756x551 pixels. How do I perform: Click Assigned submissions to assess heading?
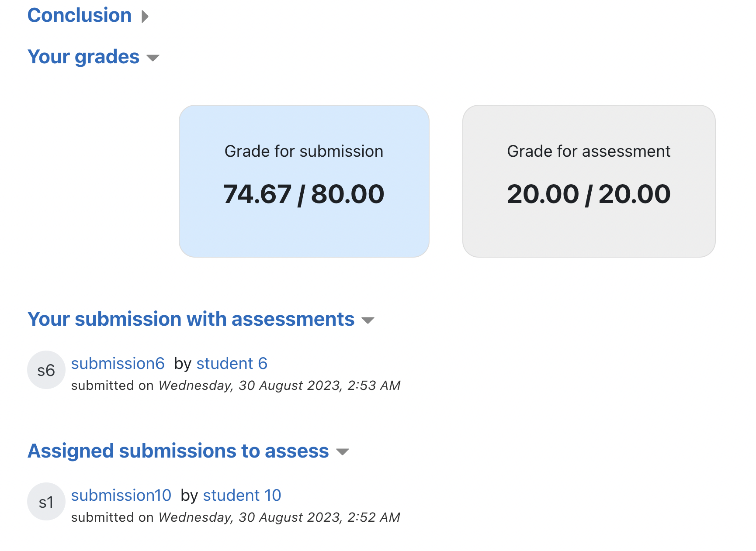(x=178, y=451)
